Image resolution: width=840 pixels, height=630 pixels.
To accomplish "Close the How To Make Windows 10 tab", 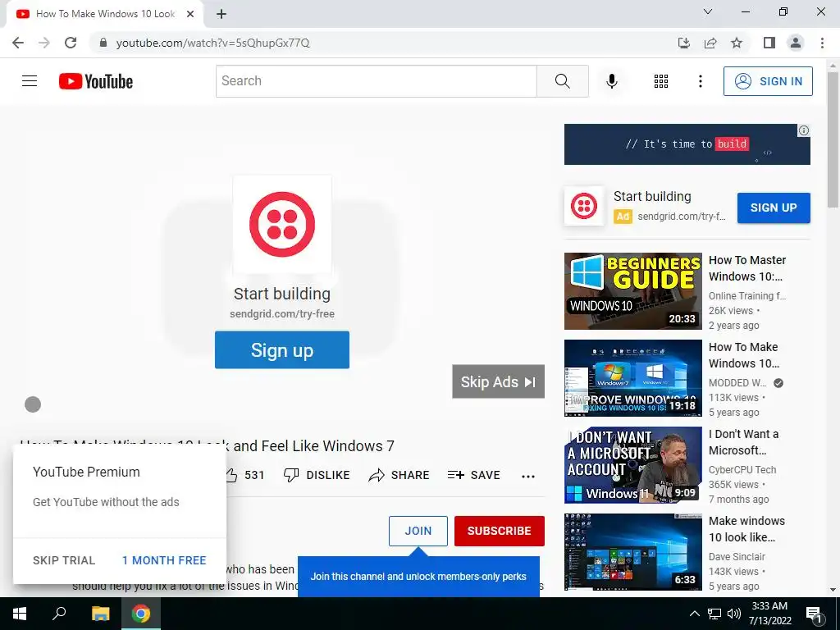I will pyautogui.click(x=190, y=14).
